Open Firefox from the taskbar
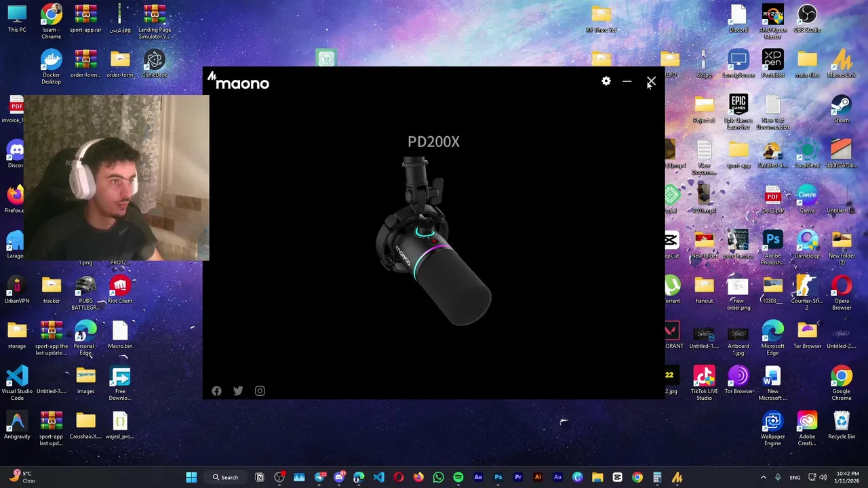 tap(418, 478)
